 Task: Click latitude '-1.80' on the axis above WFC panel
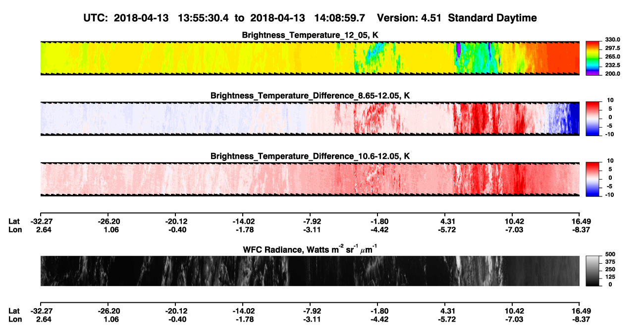coord(378,221)
